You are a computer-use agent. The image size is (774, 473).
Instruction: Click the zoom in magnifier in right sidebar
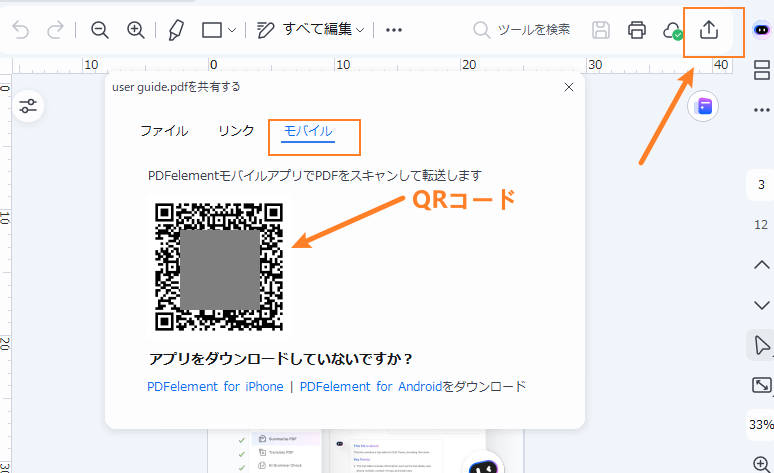pos(762,464)
